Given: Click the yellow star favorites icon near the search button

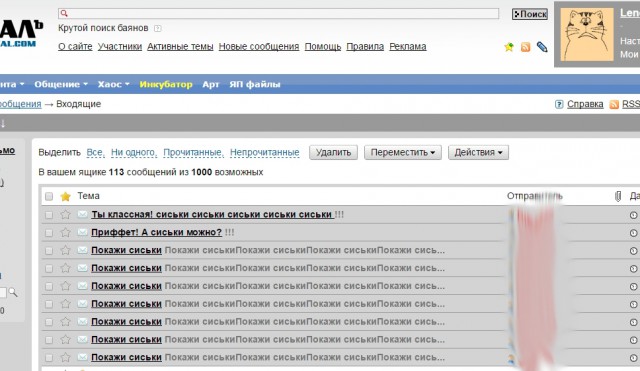Looking at the screenshot, I should [x=509, y=47].
